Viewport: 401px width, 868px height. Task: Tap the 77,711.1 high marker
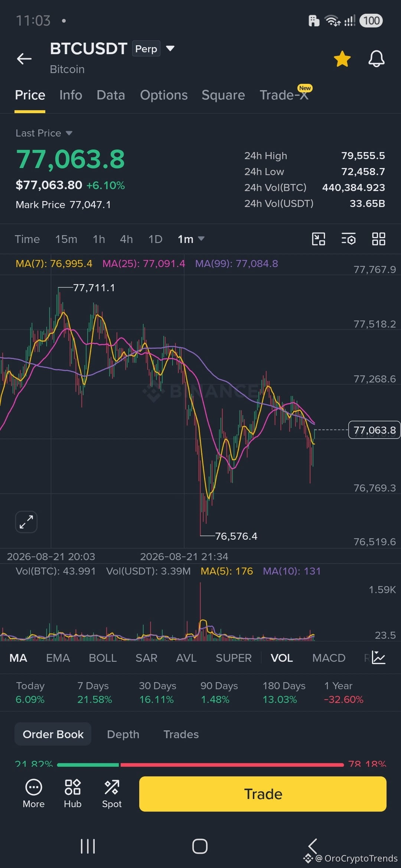(94, 288)
